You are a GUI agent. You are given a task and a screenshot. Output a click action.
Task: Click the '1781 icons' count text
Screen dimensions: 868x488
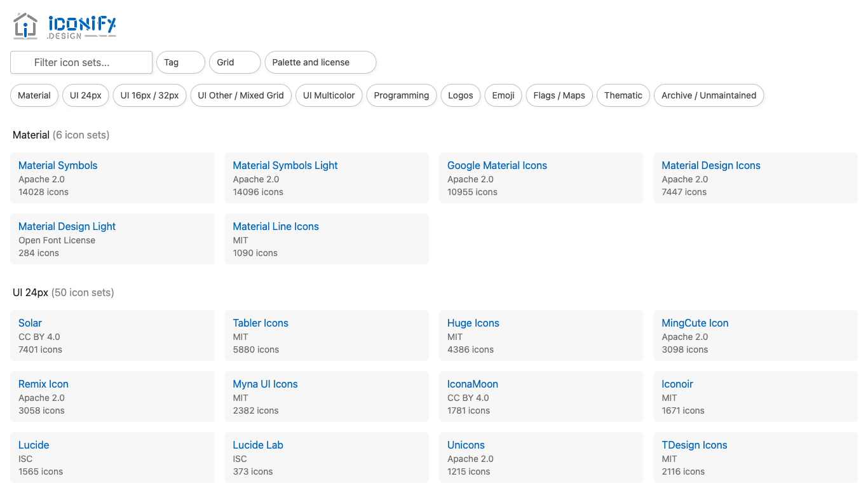(468, 410)
